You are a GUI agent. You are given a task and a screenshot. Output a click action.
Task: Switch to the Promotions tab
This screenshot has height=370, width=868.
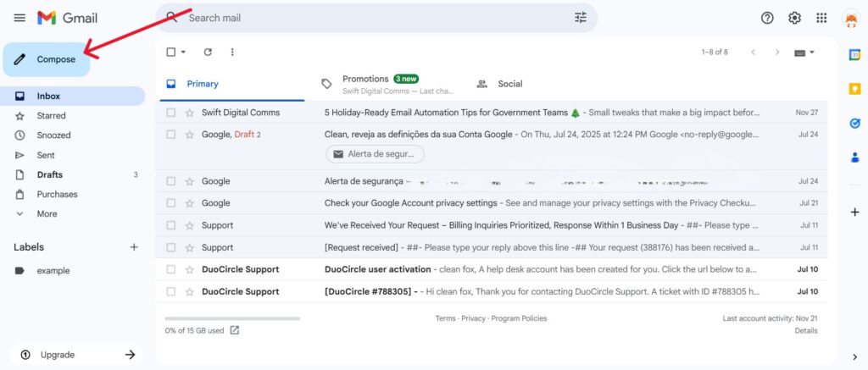388,84
